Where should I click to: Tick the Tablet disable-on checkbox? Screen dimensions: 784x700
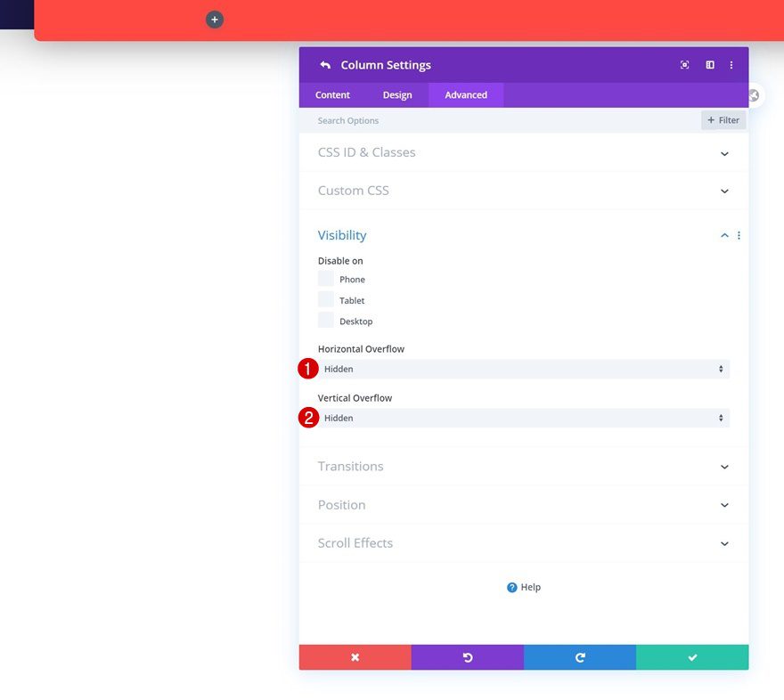(326, 300)
